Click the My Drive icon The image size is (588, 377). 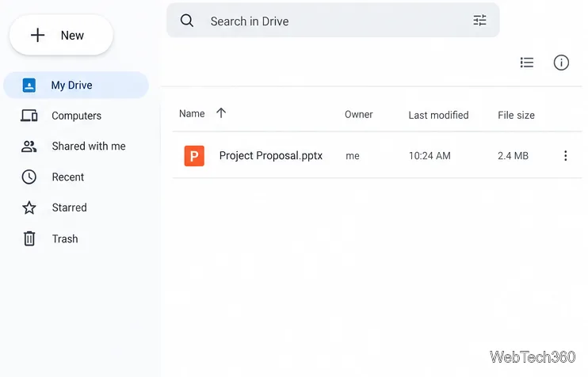coord(29,85)
